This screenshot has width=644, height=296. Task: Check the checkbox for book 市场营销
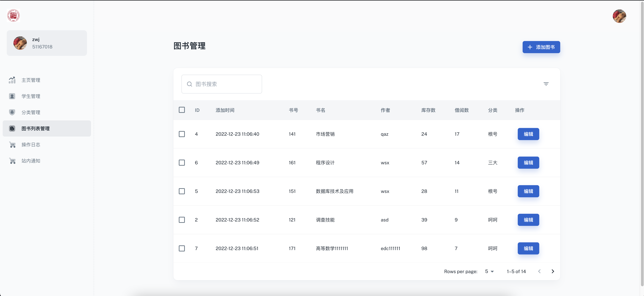(x=182, y=134)
